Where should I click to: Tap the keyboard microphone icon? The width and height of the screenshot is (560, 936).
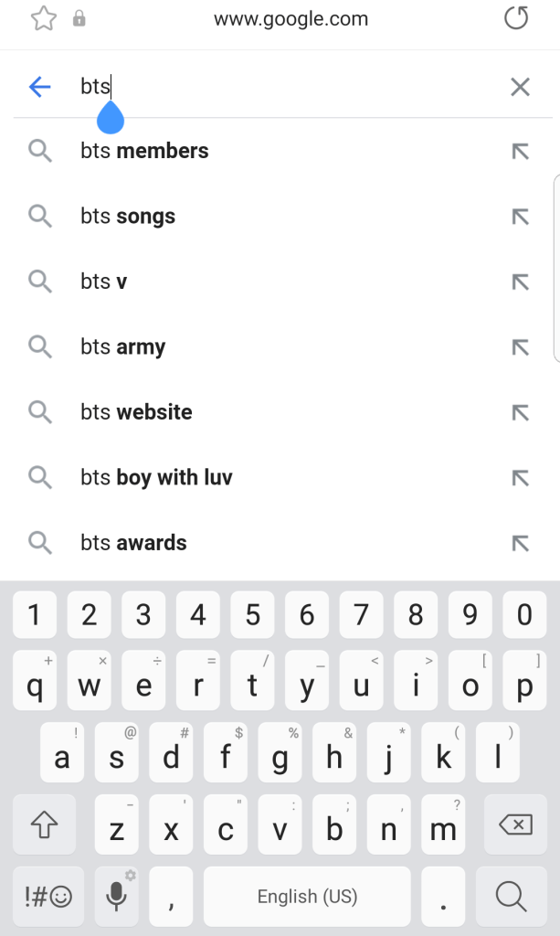coord(116,897)
